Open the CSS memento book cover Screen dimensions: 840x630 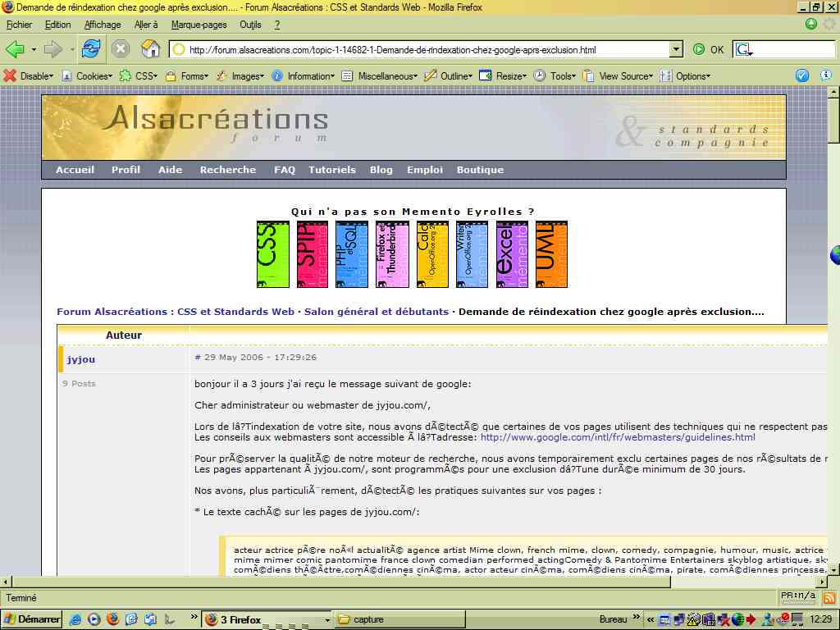tap(272, 254)
